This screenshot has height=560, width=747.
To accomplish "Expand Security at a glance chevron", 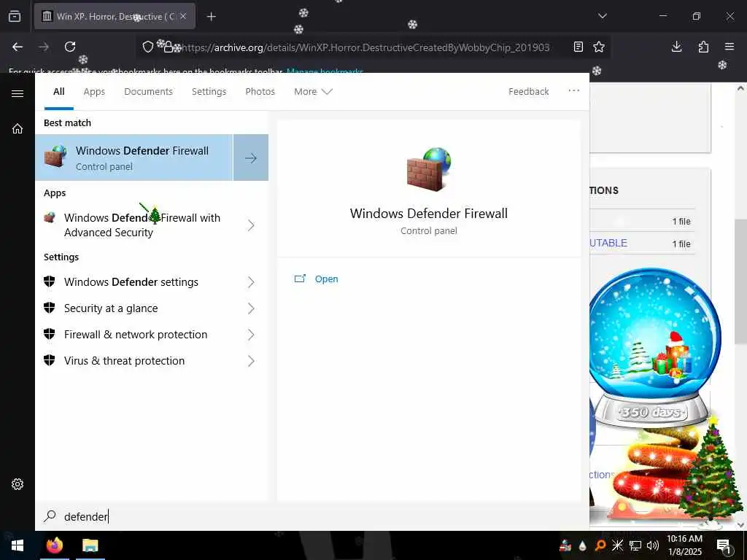I will pos(251,308).
